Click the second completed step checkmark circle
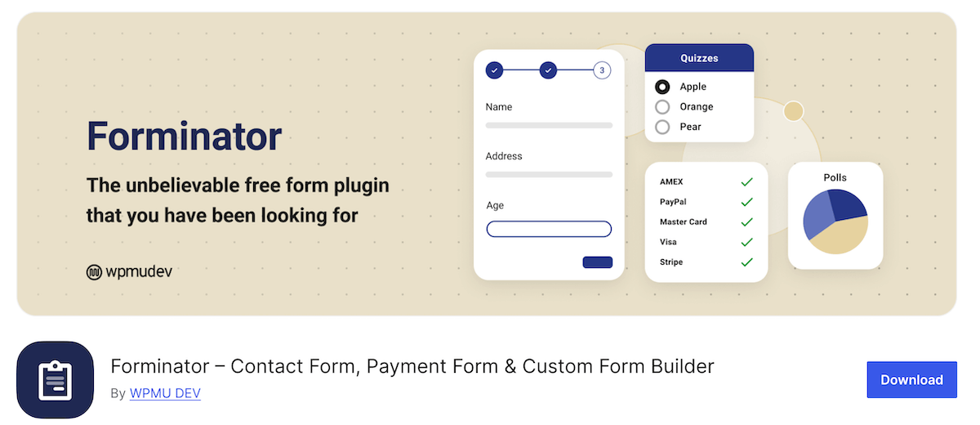Screen dimensions: 980x425 [x=548, y=70]
